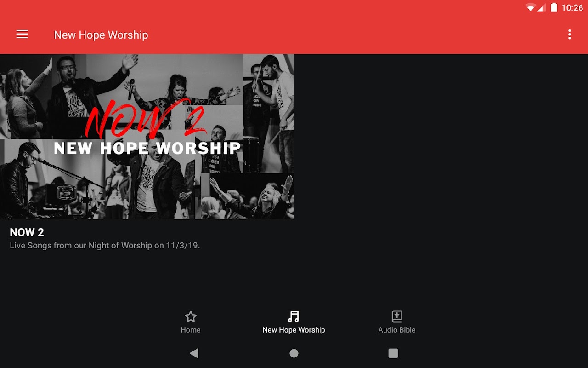This screenshot has width=588, height=368.
Task: Click the 10:26 clock in status bar
Action: click(x=572, y=8)
